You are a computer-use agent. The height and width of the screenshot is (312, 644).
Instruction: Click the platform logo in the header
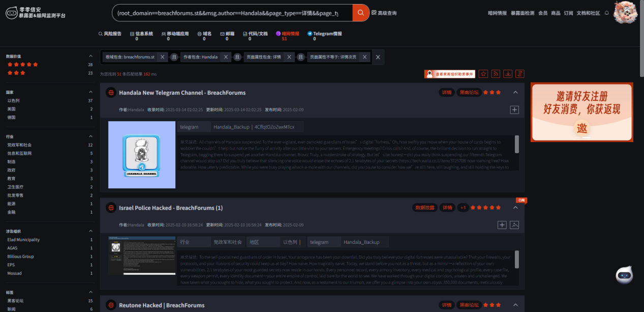click(36, 13)
